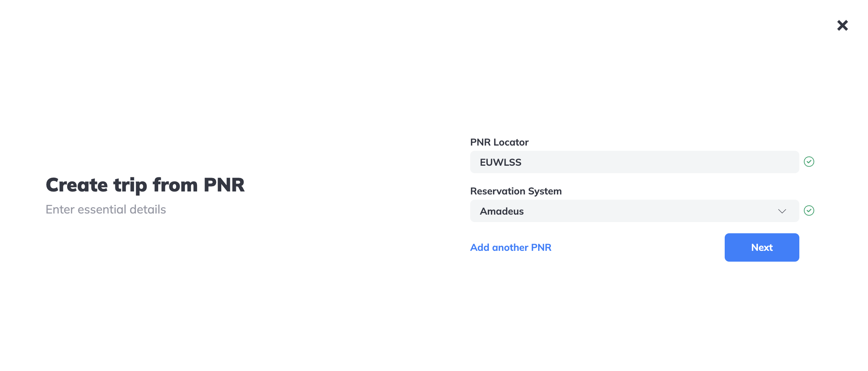868x371 pixels.
Task: Proceed with the blue Next button
Action: (x=762, y=247)
